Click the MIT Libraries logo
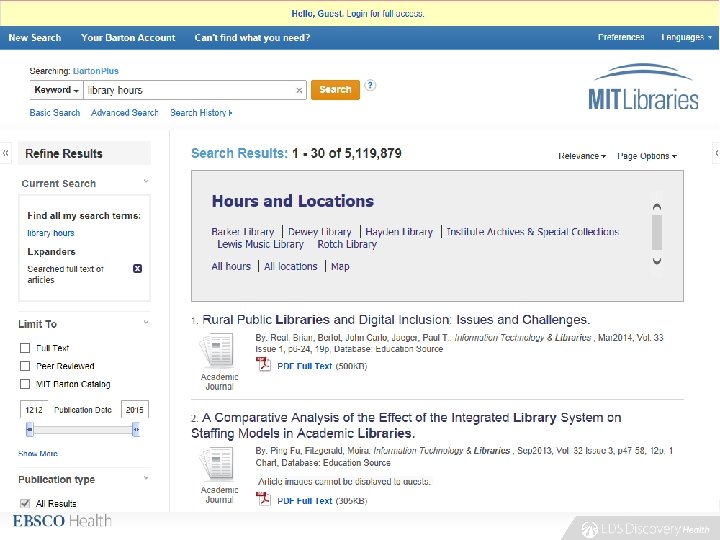Screen dimensions: 720x540 coord(643,87)
